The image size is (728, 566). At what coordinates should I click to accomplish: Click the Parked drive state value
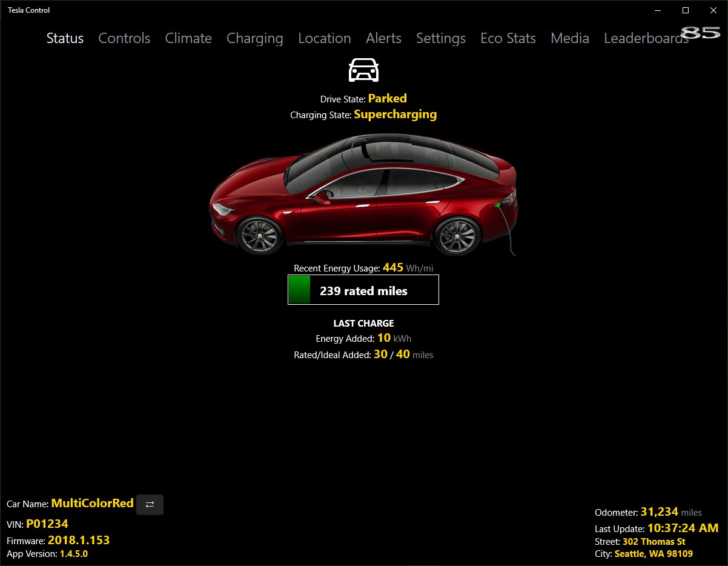pyautogui.click(x=388, y=98)
